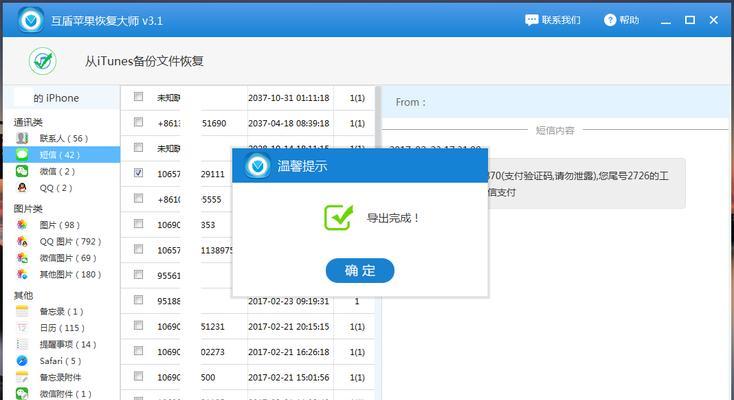This screenshot has height=400, width=734.
Task: Select the 微信 (2) WeChat icon
Action: (x=22, y=171)
